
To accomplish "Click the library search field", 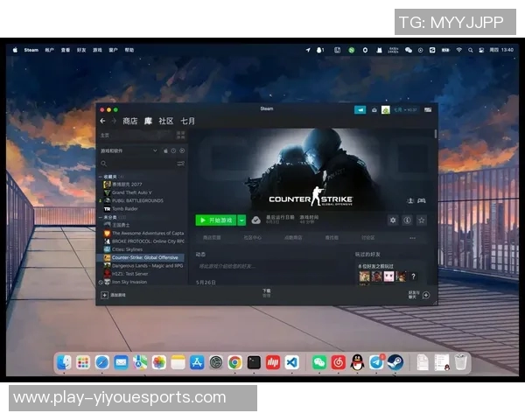I will click(136, 164).
